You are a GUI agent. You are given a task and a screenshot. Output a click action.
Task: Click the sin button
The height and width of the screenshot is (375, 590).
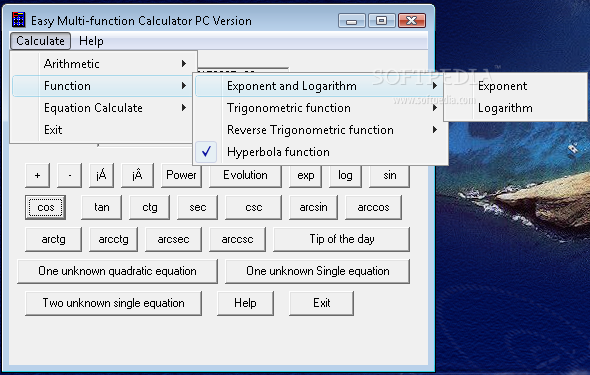389,175
